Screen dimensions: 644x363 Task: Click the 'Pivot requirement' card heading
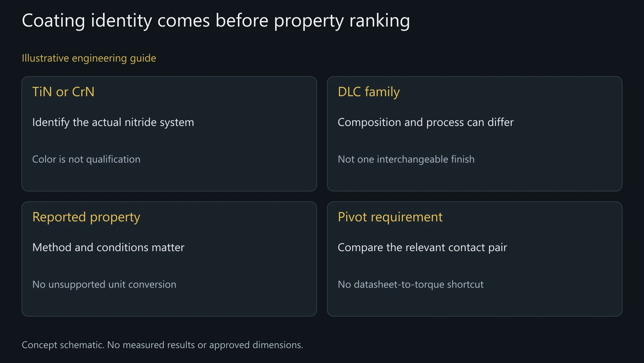[390, 217]
